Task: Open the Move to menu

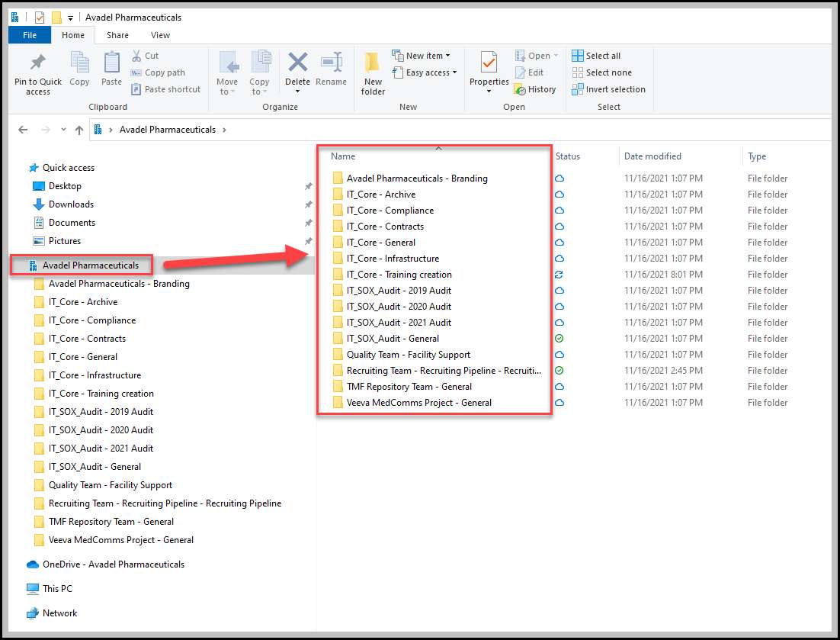Action: [227, 73]
